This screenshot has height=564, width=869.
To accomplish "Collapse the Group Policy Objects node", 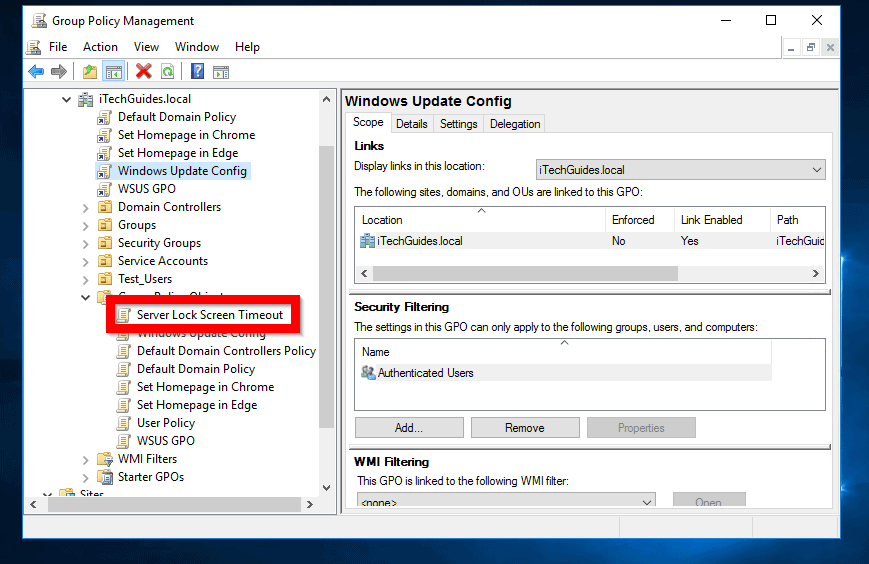I will (85, 298).
